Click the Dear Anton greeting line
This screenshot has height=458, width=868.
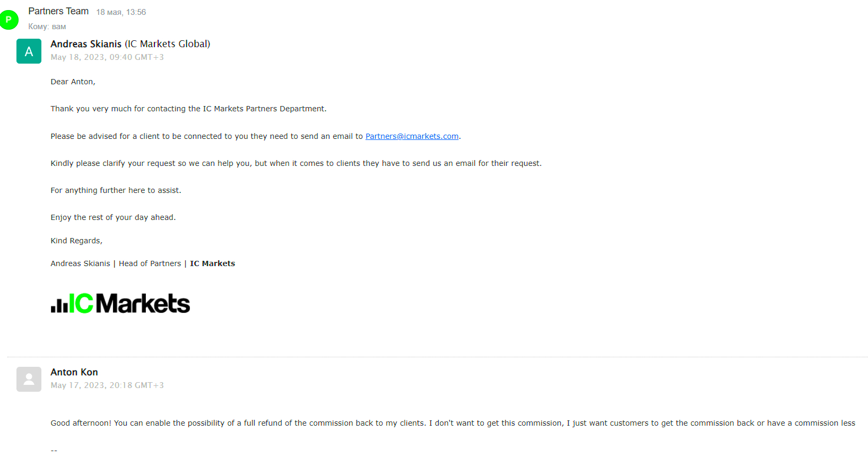tap(73, 82)
